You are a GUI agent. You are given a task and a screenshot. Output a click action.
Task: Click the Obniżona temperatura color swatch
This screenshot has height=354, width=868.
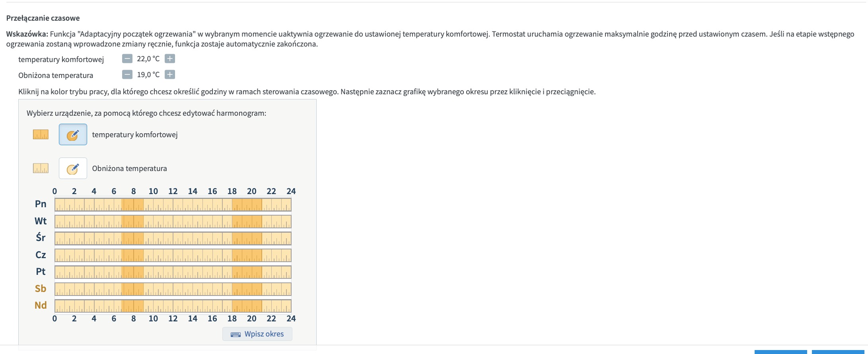[x=41, y=168]
